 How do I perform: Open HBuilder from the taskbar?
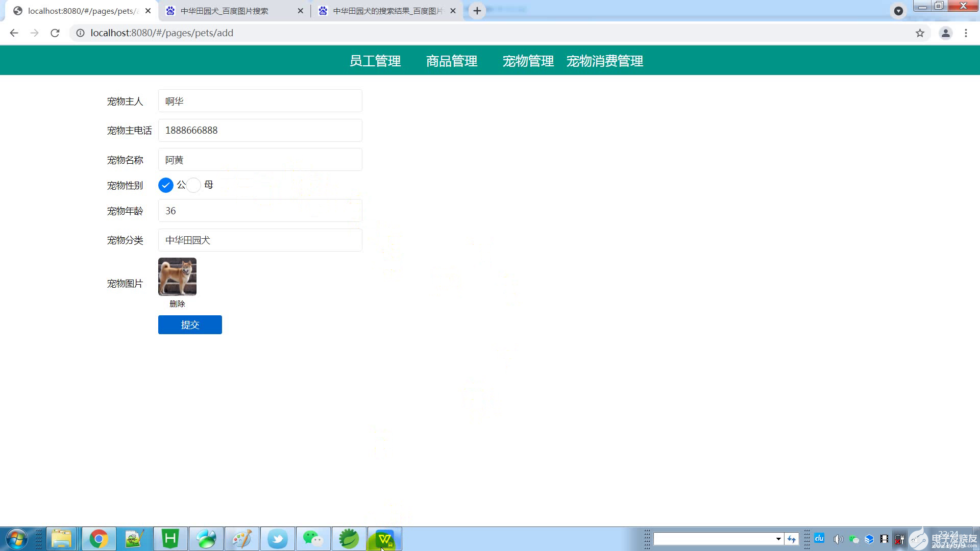pyautogui.click(x=170, y=539)
